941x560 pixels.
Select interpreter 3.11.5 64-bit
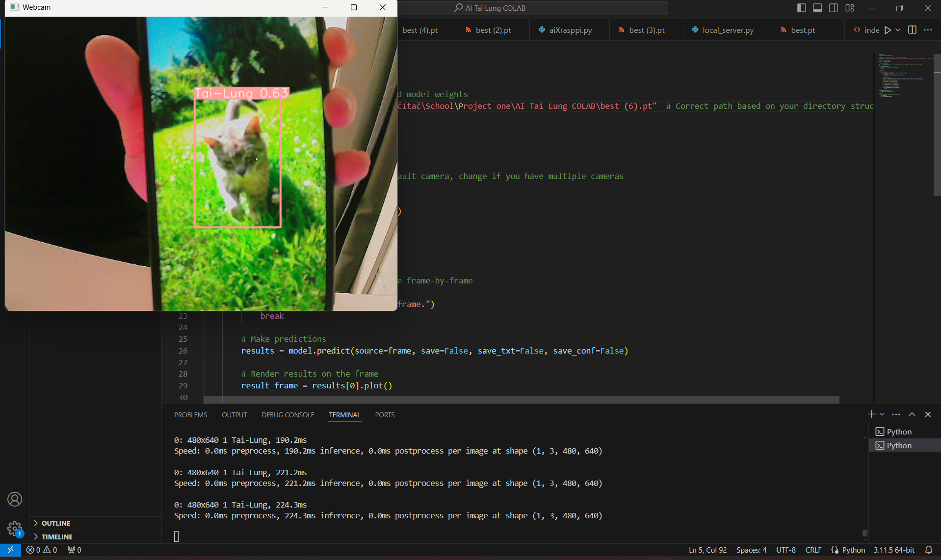[x=894, y=550]
